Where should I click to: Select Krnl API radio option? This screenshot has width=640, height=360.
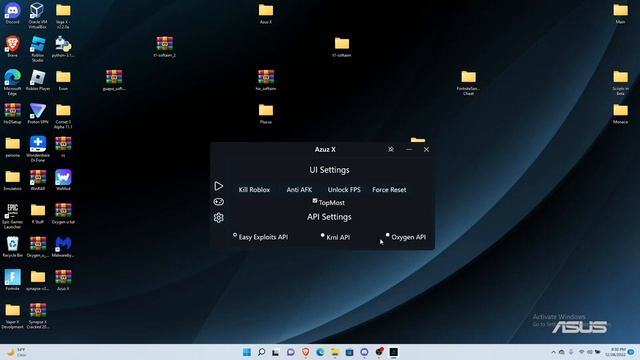click(x=322, y=235)
